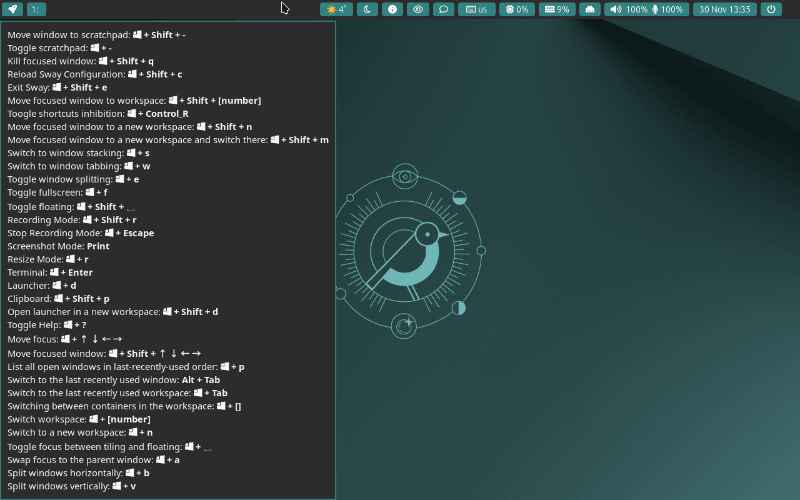Open the memory usage 9% module

(557, 9)
